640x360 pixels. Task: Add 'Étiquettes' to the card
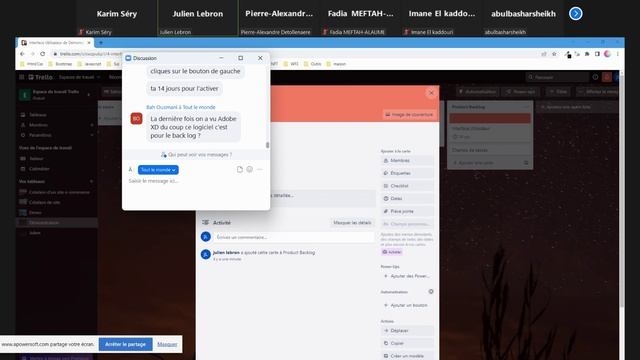tap(407, 173)
